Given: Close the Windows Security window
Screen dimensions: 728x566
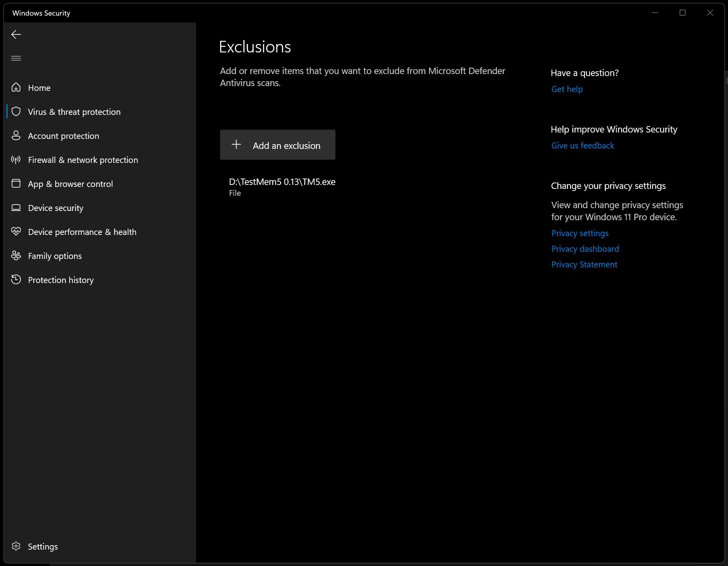Looking at the screenshot, I should pos(710,13).
